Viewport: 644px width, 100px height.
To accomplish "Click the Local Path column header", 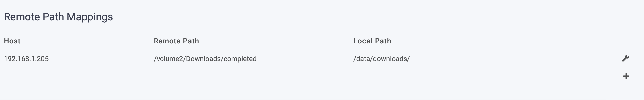I will tap(372, 41).
